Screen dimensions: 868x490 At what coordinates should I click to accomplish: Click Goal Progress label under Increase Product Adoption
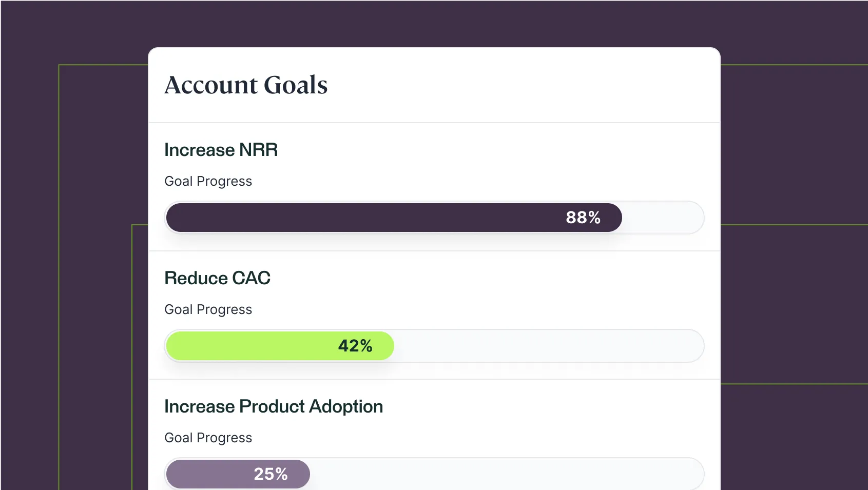coord(208,438)
